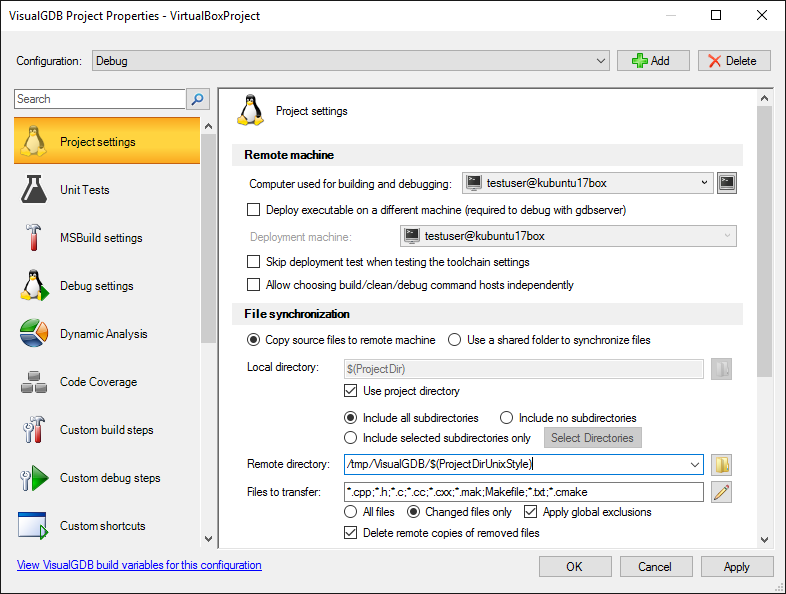This screenshot has width=786, height=594.
Task: Click the search magnifier icon
Action: 197,99
